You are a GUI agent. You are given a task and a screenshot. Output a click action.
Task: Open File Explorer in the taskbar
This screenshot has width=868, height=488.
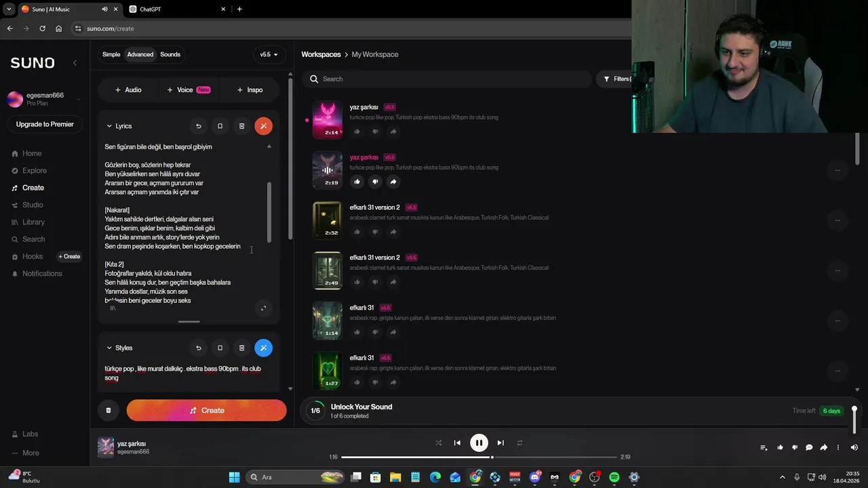[395, 477]
